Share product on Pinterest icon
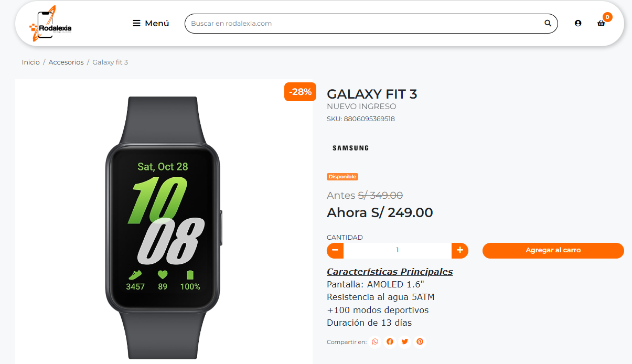This screenshot has height=364, width=632. (x=420, y=342)
